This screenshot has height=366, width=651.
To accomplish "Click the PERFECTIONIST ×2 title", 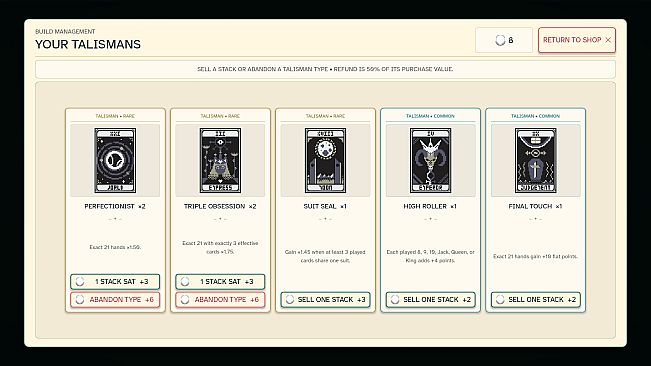I will coord(115,206).
